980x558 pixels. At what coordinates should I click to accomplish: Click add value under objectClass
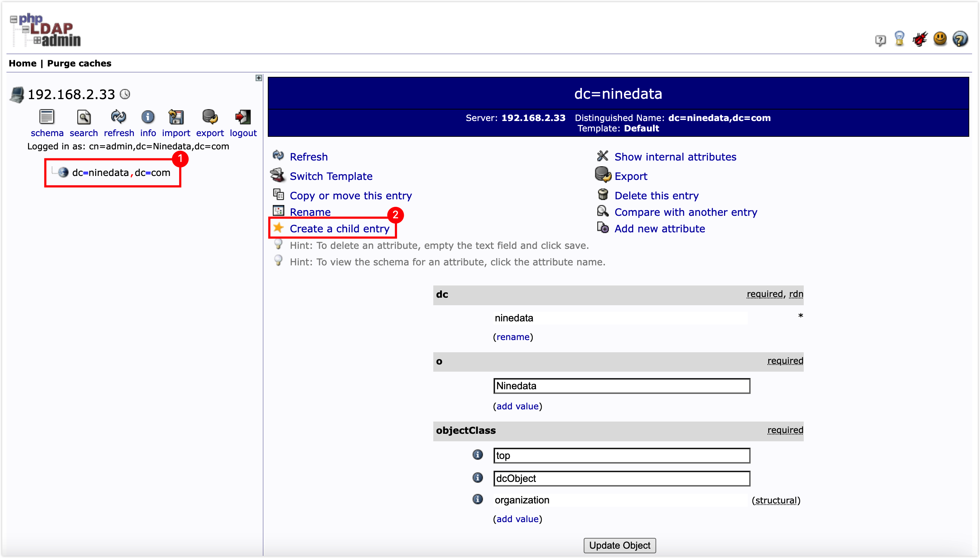point(517,519)
